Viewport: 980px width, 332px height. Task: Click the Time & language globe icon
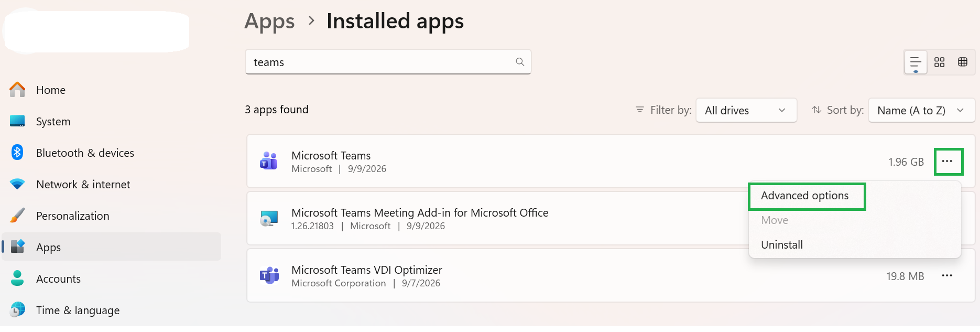click(x=17, y=309)
